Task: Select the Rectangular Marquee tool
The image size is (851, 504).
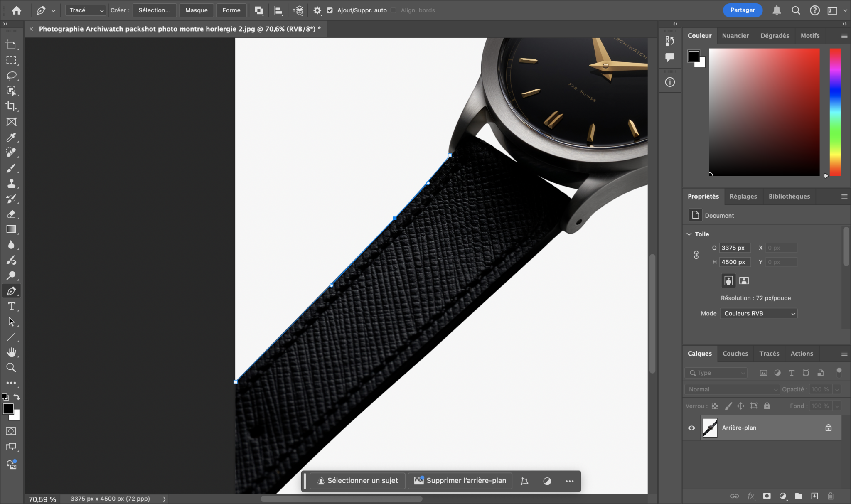Action: pos(11,60)
